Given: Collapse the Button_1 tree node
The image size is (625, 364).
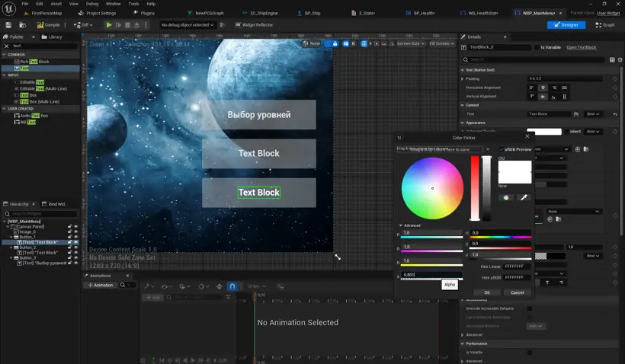Looking at the screenshot, I should (11, 237).
